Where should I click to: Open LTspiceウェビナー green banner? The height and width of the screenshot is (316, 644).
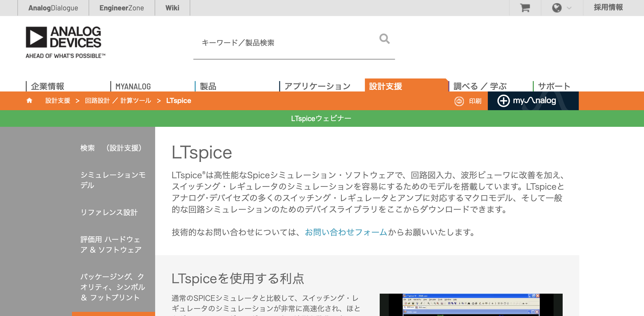(x=321, y=118)
